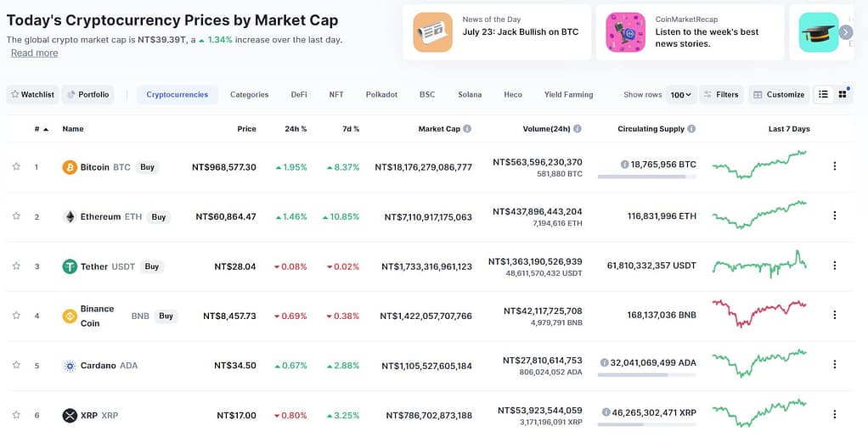Switch to the DeFi tab
Screen dimensions: 868x437
pyautogui.click(x=299, y=94)
